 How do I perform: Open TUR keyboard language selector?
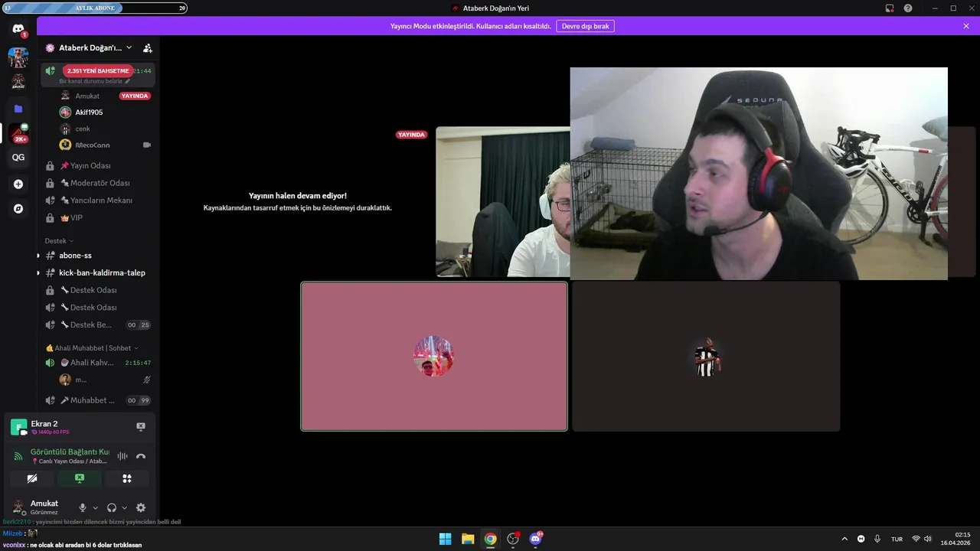[x=897, y=539]
